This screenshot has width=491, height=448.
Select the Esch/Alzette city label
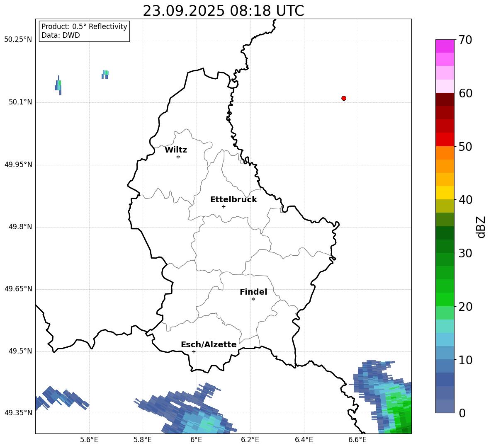(x=209, y=345)
